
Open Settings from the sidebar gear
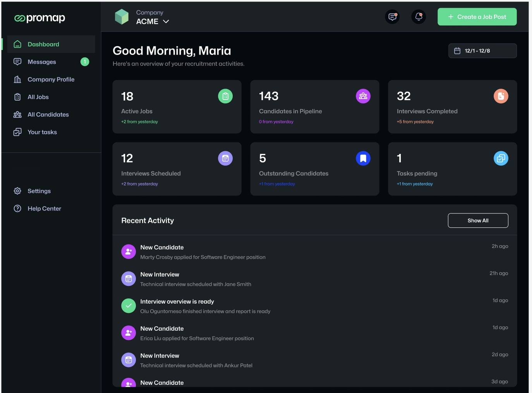coord(39,191)
